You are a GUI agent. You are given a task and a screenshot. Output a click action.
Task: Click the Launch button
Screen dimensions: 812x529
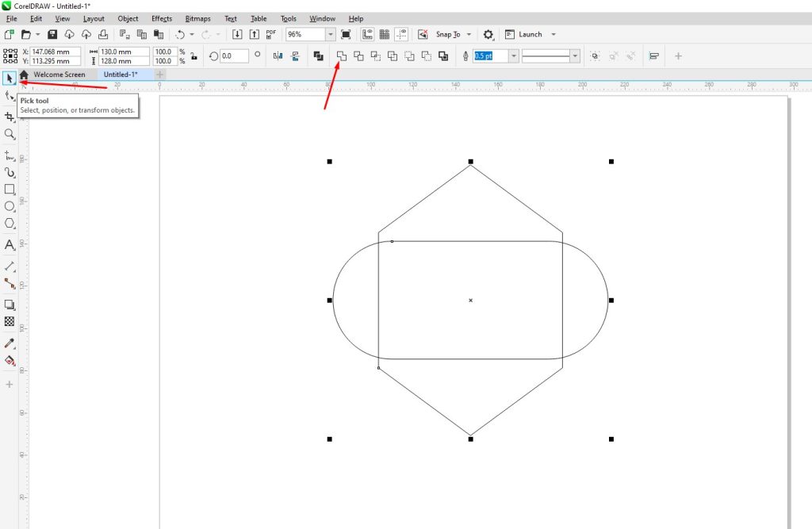pyautogui.click(x=530, y=35)
